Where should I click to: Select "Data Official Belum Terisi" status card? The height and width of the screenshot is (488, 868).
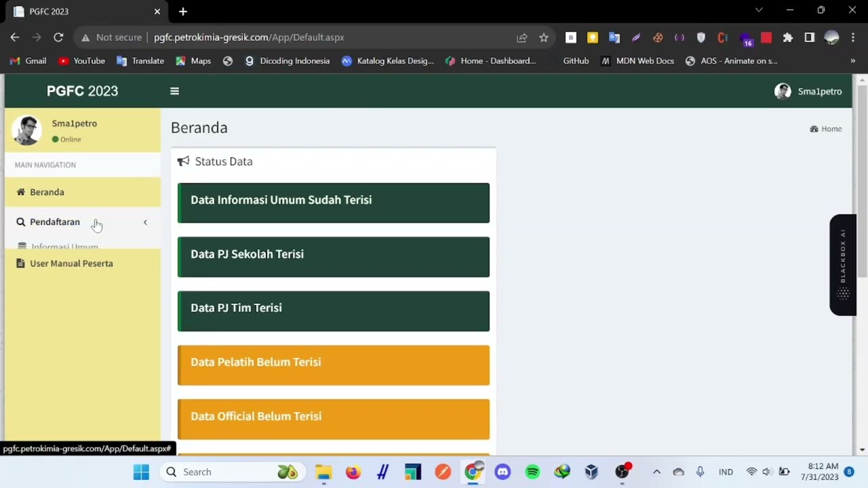[x=333, y=420]
